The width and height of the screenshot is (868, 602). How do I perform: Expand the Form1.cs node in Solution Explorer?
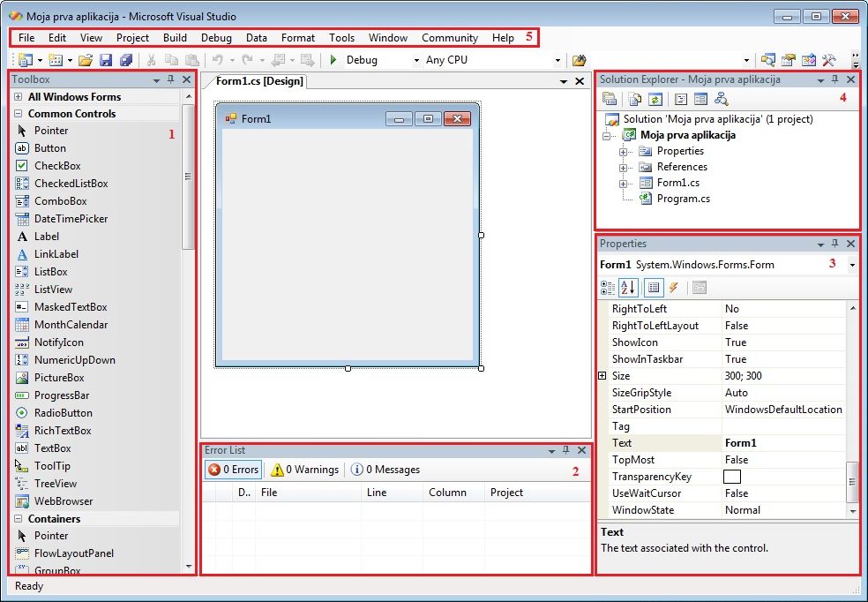click(624, 184)
